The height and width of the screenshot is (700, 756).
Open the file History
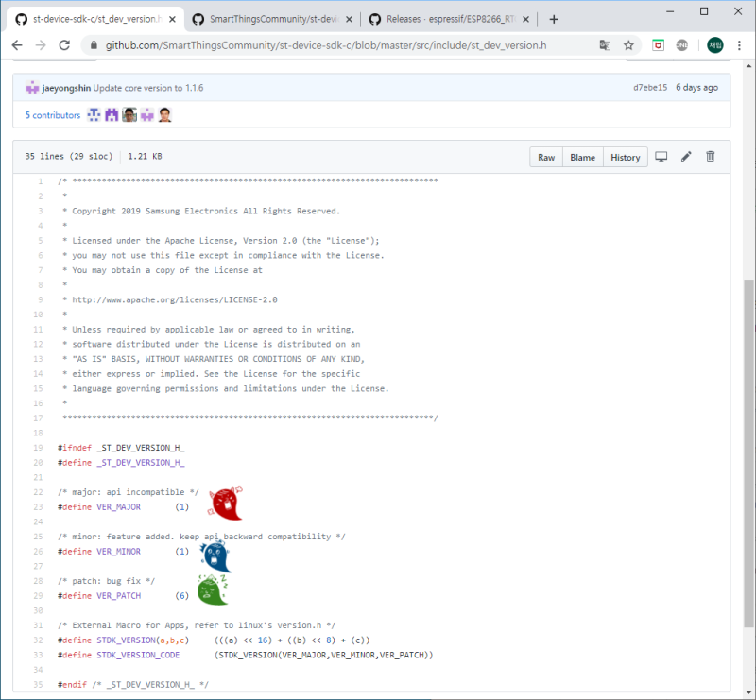tap(625, 158)
